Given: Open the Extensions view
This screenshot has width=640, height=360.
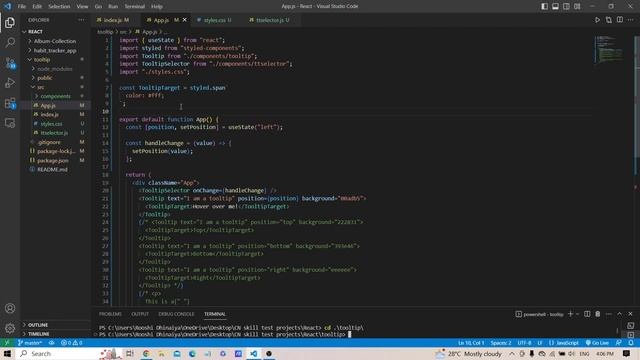Looking at the screenshot, I should (10, 103).
